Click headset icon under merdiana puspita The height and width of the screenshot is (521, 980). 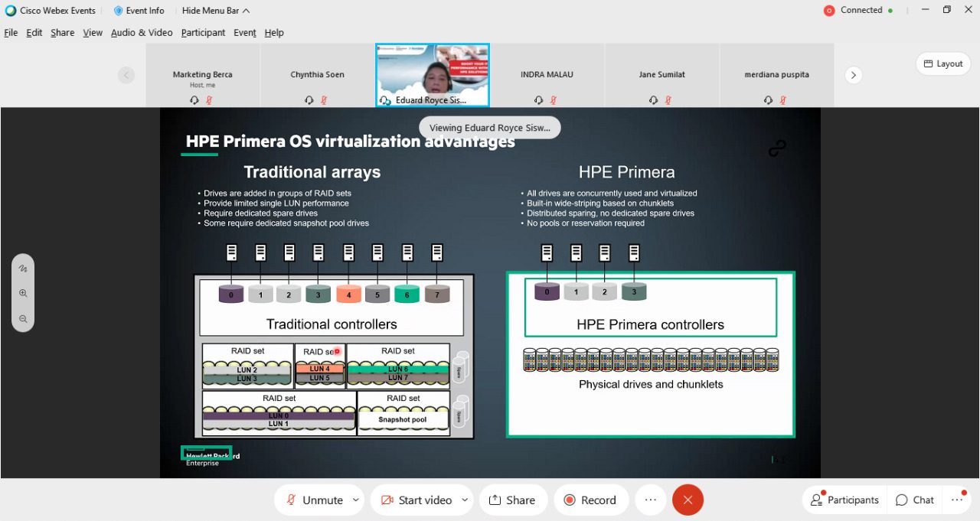769,100
